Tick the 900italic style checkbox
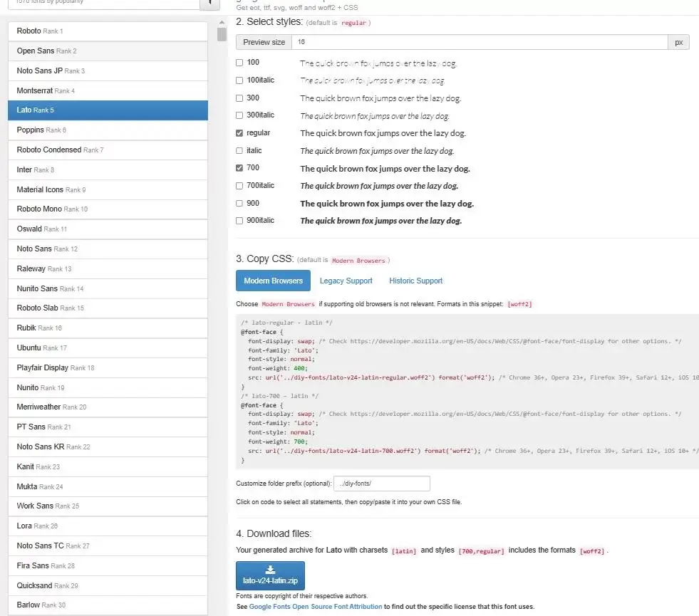 pyautogui.click(x=239, y=221)
